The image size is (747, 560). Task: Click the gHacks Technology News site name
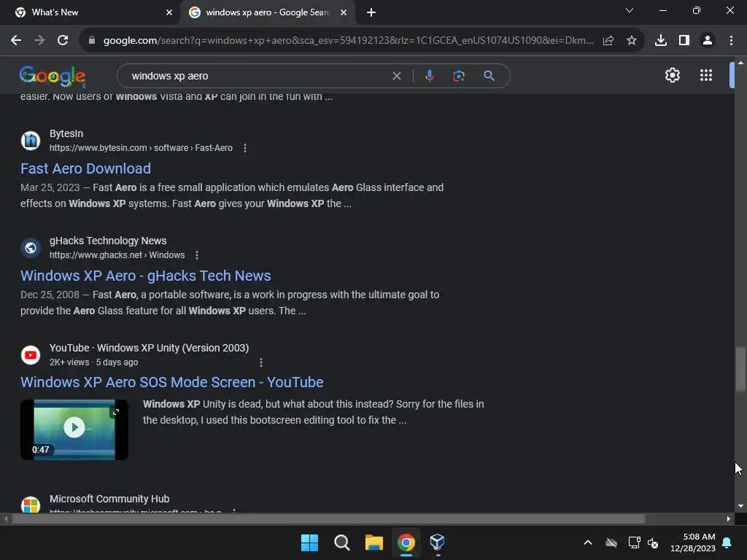(108, 241)
